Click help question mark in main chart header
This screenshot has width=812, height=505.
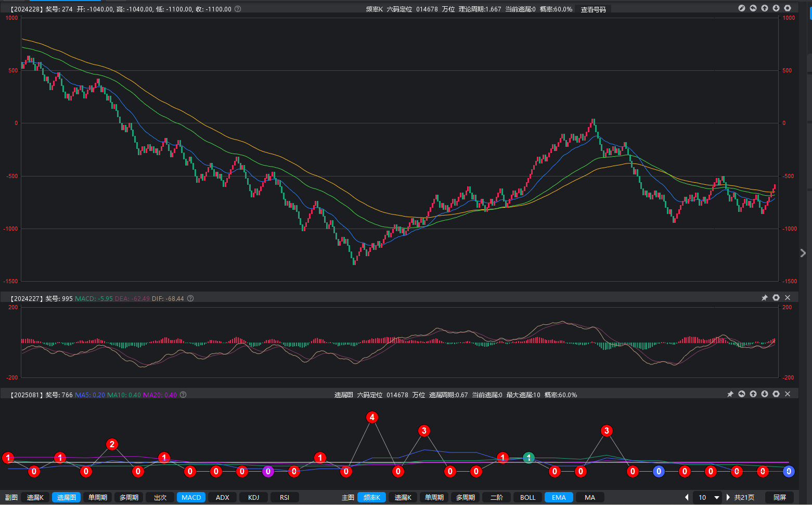click(x=238, y=9)
